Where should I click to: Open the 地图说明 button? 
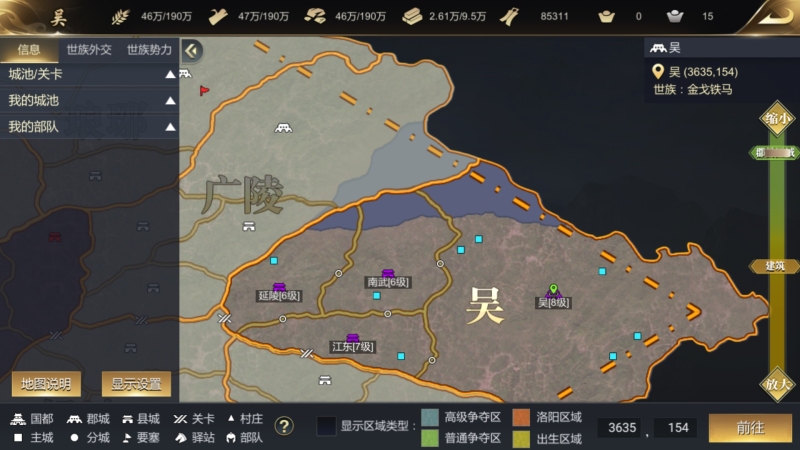(46, 384)
